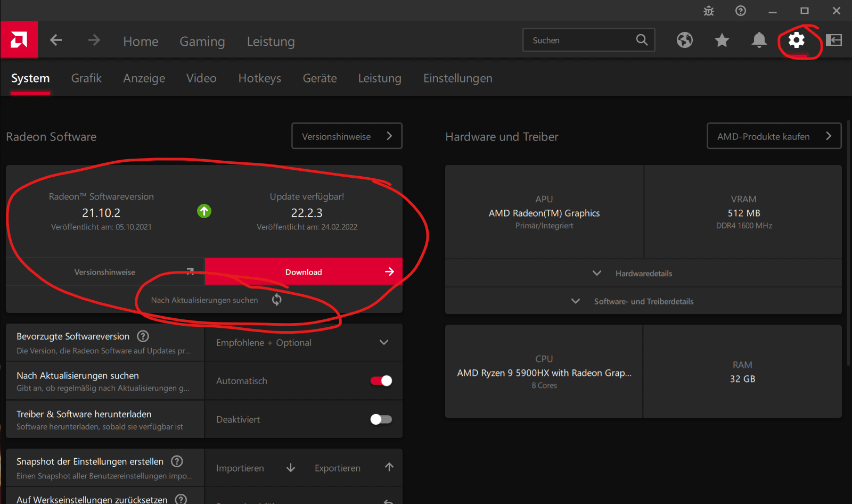Switch to the Grafik tab
This screenshot has width=852, height=504.
tap(86, 78)
